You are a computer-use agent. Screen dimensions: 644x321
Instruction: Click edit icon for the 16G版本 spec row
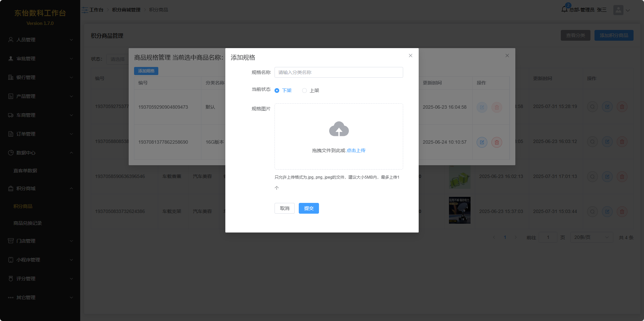point(482,142)
